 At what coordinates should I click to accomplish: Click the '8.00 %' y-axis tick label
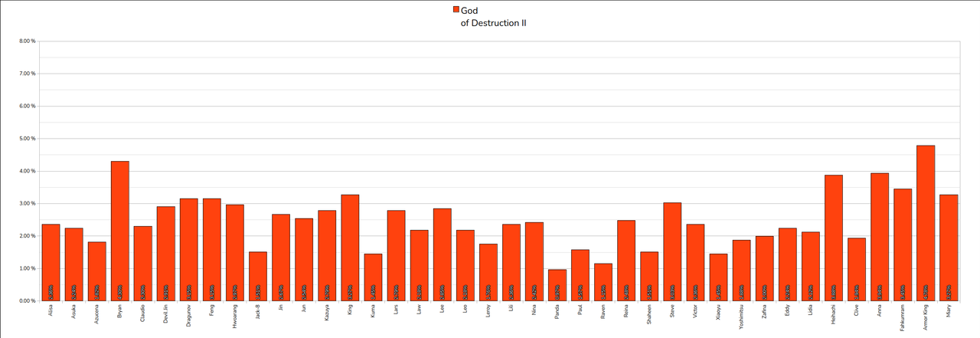pyautogui.click(x=28, y=41)
